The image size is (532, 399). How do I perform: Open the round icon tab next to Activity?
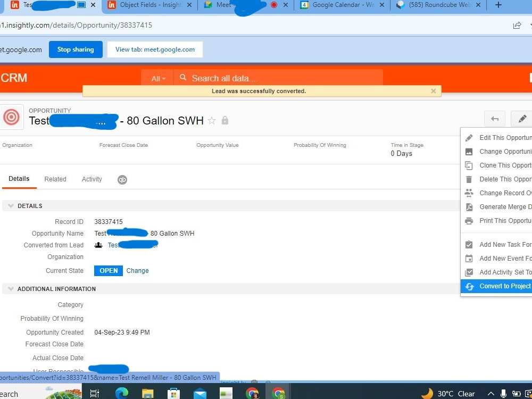[x=122, y=179]
